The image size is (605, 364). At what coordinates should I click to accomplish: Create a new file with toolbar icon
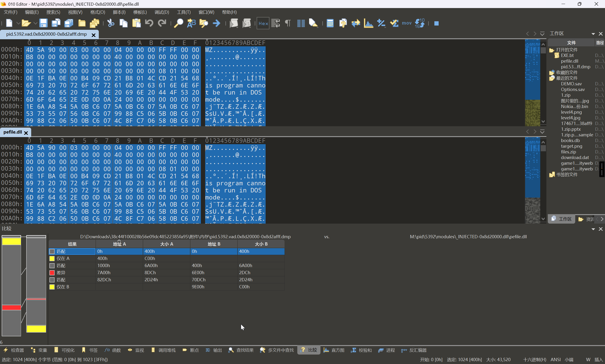coord(9,23)
